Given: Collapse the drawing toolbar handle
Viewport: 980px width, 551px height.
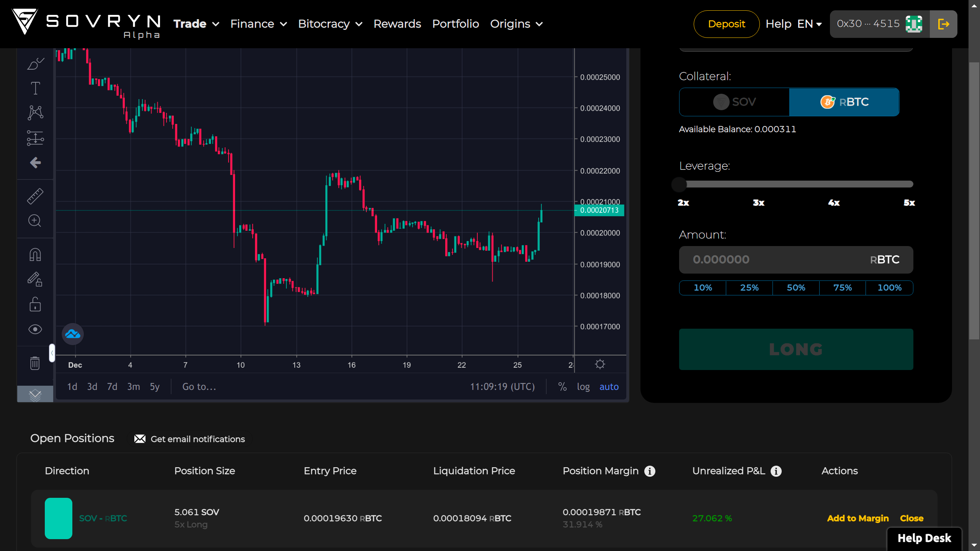Looking at the screenshot, I should tap(52, 353).
